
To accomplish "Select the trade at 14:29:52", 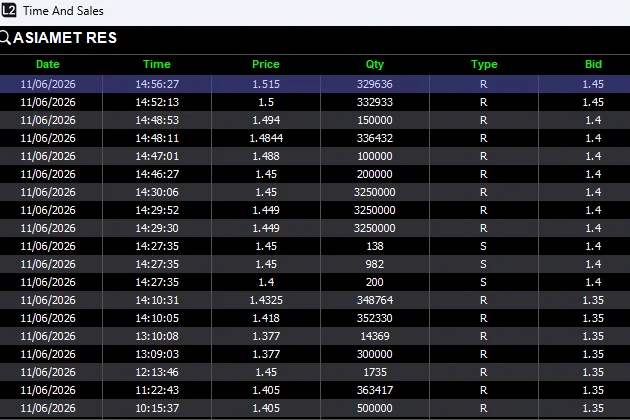I will pos(315,210).
